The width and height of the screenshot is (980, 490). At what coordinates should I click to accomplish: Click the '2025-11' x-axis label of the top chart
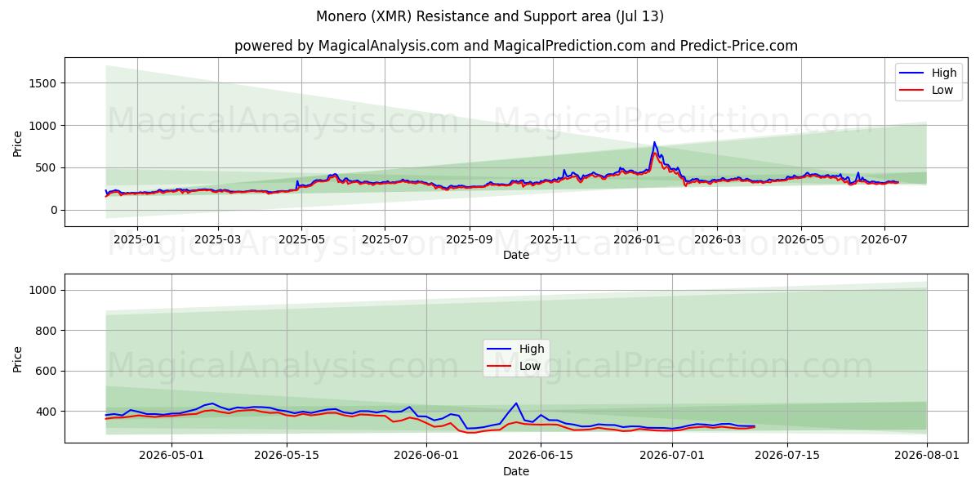tap(553, 240)
